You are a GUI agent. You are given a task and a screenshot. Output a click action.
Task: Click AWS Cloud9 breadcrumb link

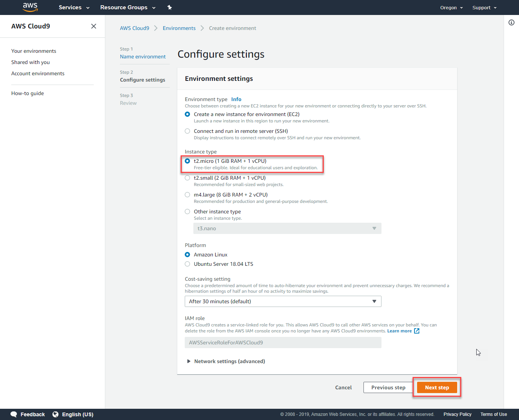click(135, 28)
